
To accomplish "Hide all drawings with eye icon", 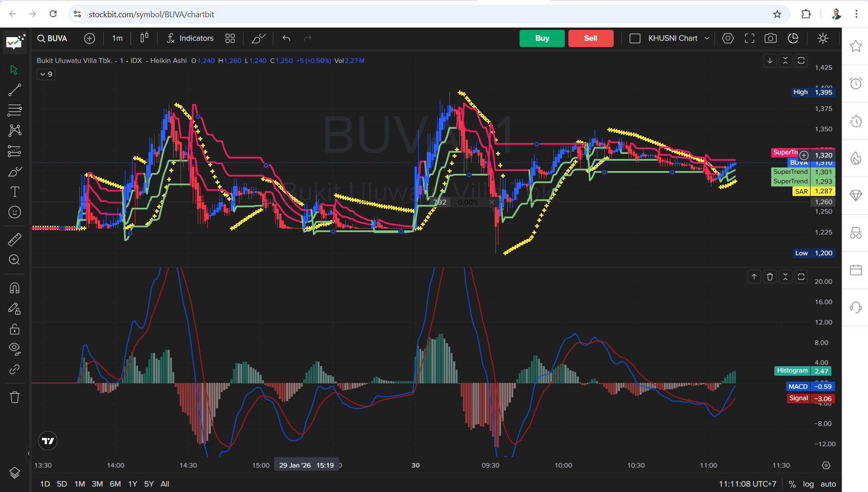I will click(x=14, y=349).
